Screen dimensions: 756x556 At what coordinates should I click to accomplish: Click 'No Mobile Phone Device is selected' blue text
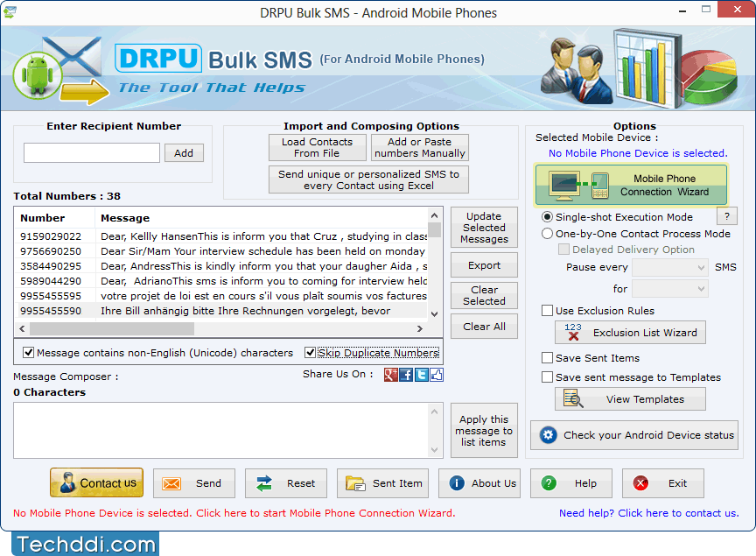click(638, 153)
